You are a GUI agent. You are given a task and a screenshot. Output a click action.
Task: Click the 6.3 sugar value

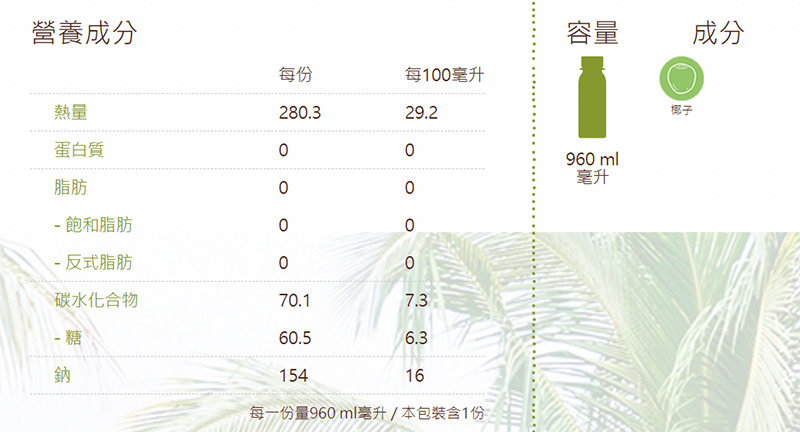point(416,338)
